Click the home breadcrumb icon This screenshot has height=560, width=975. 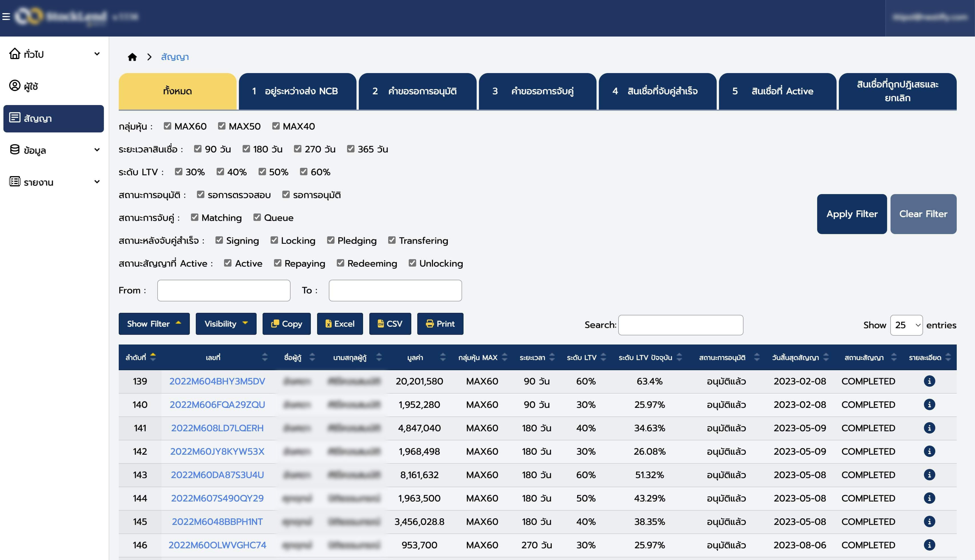(132, 57)
